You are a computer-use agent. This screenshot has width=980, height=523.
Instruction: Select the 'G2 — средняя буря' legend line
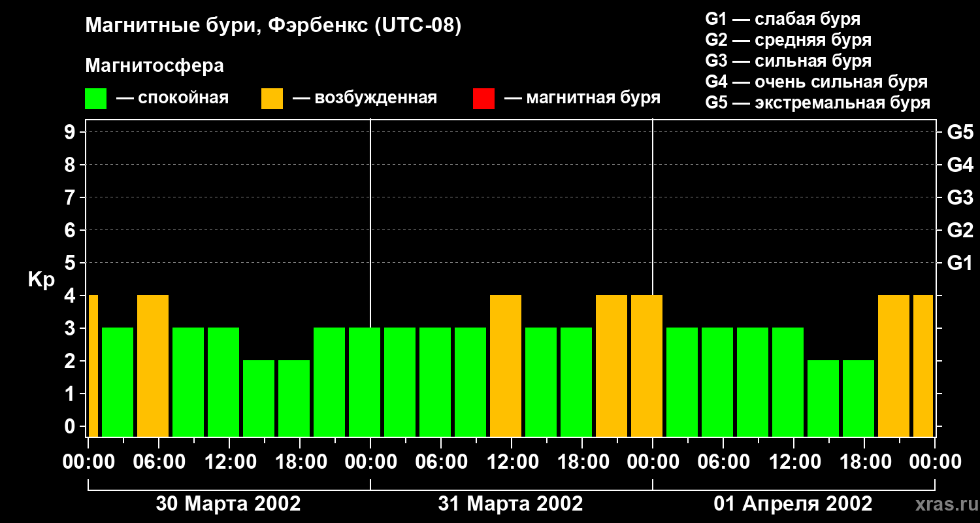point(788,40)
